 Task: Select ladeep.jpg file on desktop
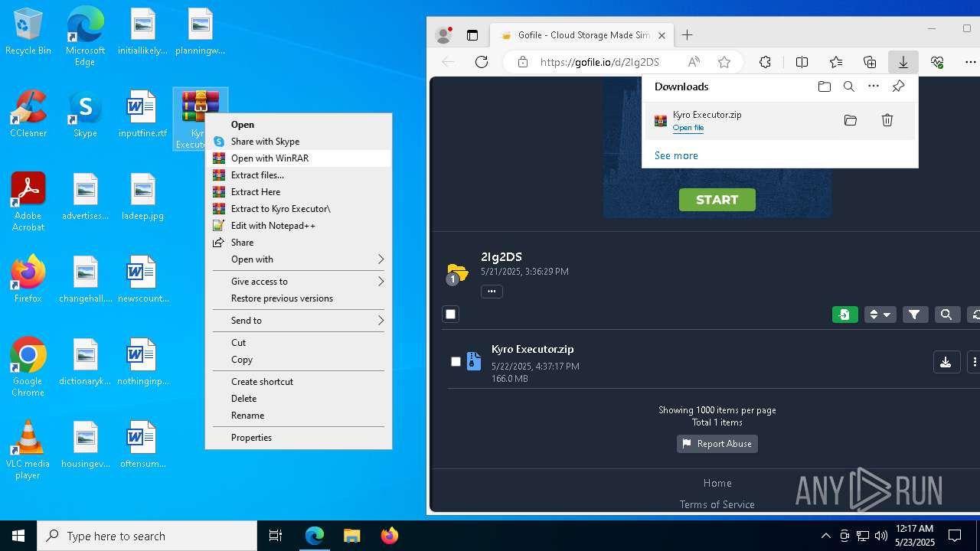click(142, 197)
